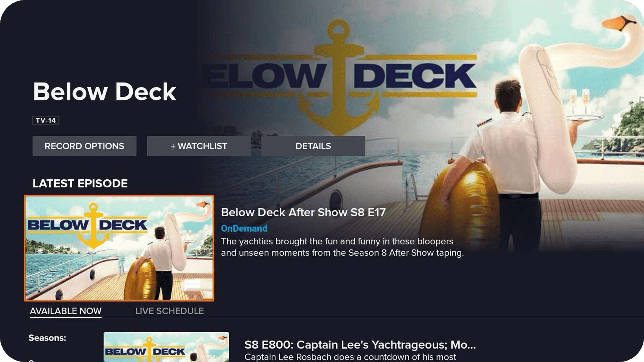The width and height of the screenshot is (644, 362).
Task: Click the Captain Lee Rosbach countdown description
Action: pos(350,357)
